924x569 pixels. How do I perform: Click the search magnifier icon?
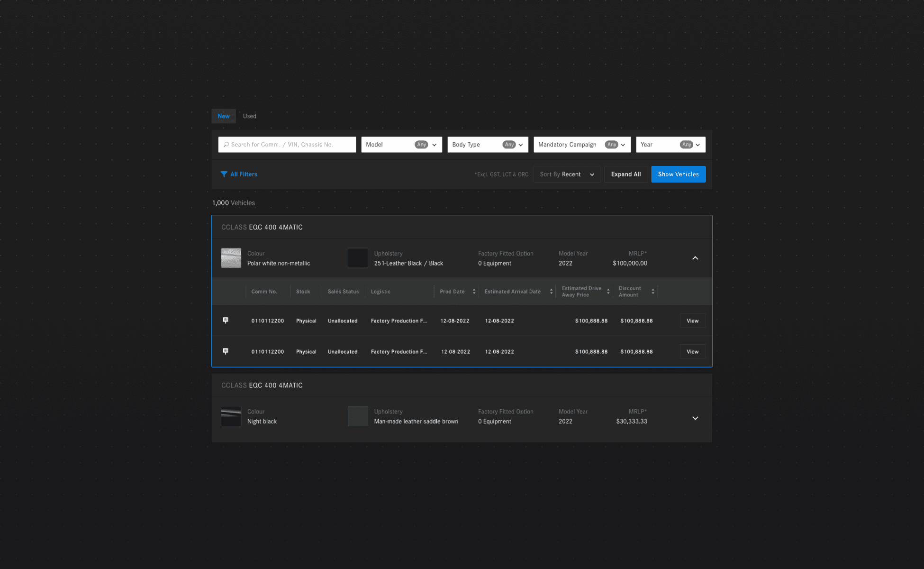(226, 145)
